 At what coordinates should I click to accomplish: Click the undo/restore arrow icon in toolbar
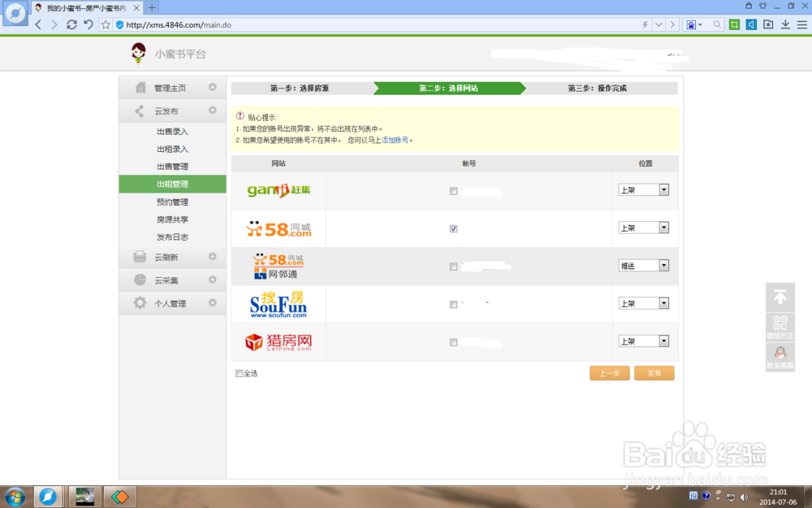[89, 24]
